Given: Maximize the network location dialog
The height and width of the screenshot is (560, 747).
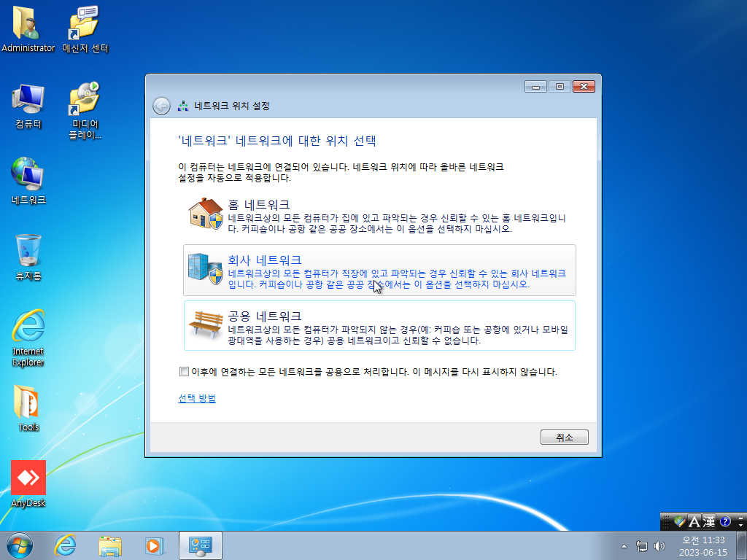Looking at the screenshot, I should click(560, 87).
